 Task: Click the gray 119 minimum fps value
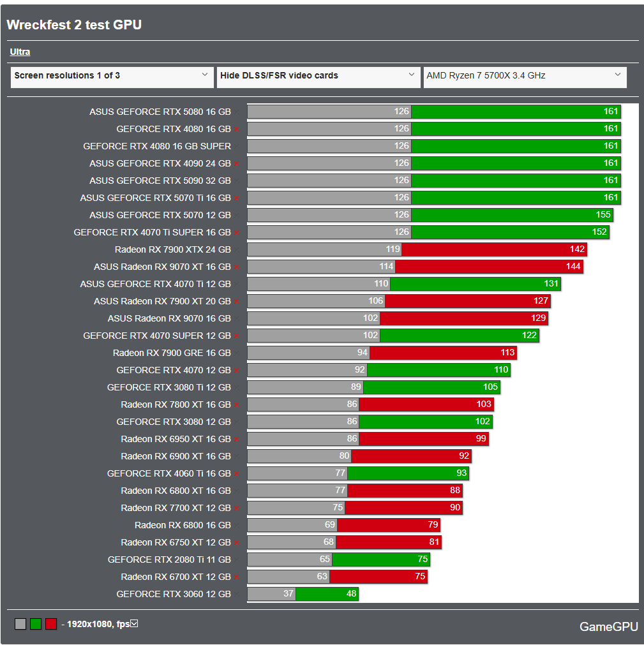[393, 249]
